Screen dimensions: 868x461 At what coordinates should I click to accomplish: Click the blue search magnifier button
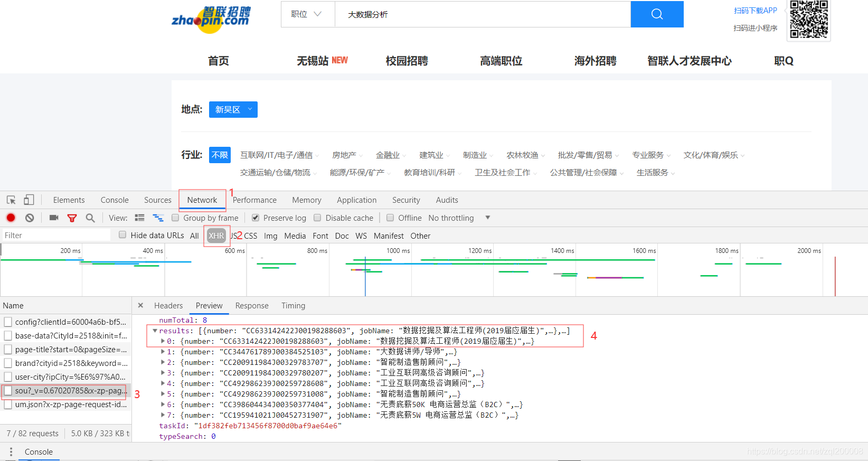click(657, 14)
